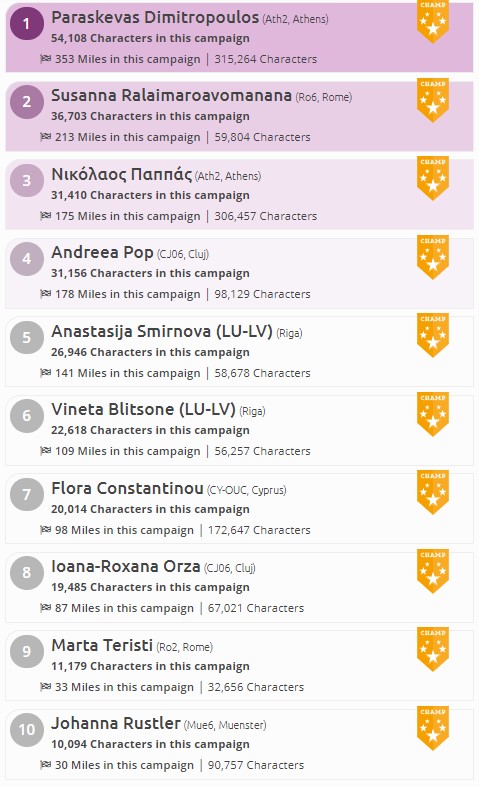Click rank number 5 gray circle
This screenshot has height=787, width=479.
[27, 337]
